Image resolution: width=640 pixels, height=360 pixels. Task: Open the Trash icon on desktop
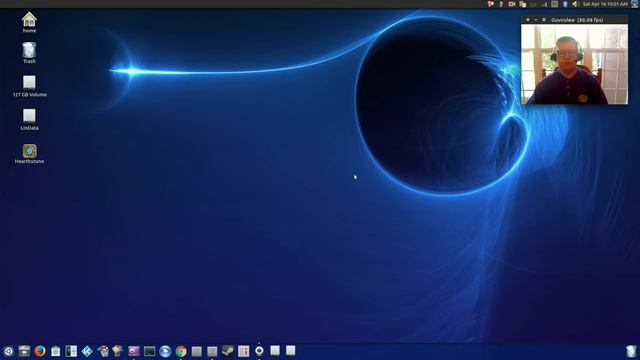[29, 53]
